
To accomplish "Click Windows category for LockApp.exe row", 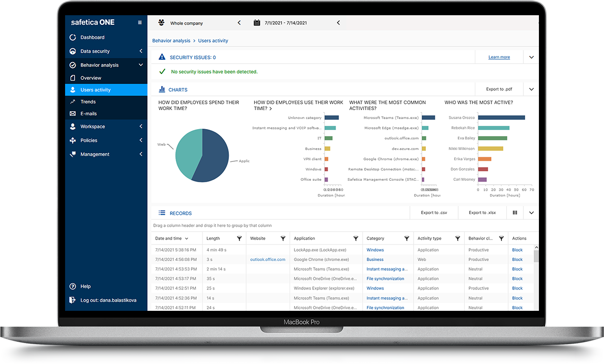I will click(375, 250).
